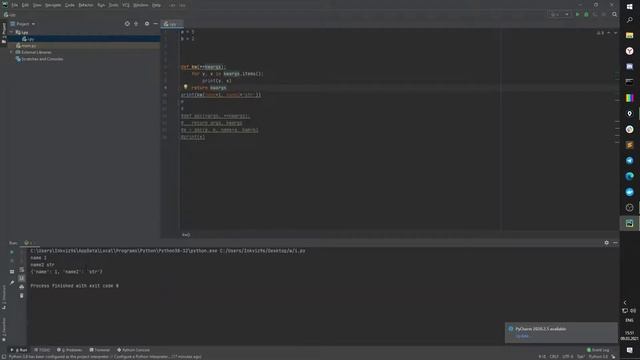
Task: Hide the Run panel with minus icon
Action: [x=616, y=243]
